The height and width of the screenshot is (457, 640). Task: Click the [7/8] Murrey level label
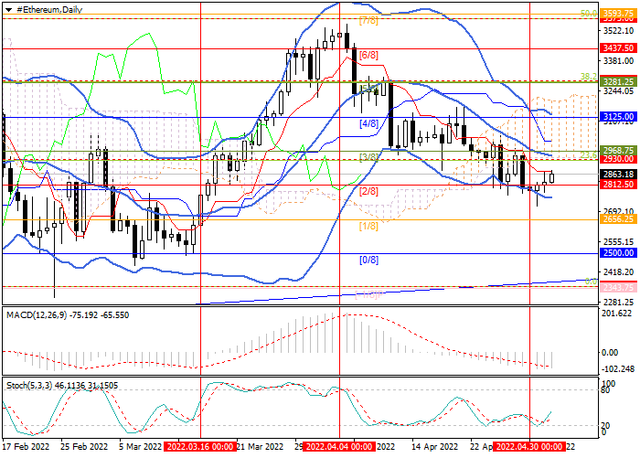click(x=369, y=20)
